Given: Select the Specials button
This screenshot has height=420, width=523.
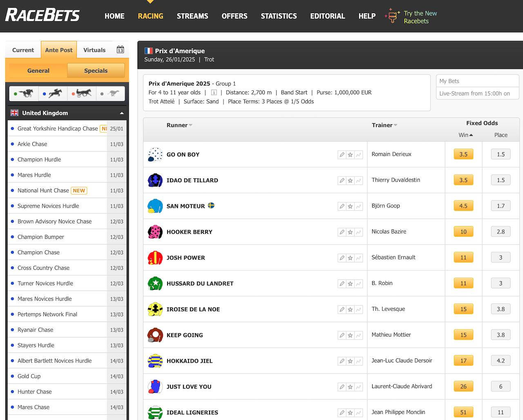Looking at the screenshot, I should tap(96, 71).
